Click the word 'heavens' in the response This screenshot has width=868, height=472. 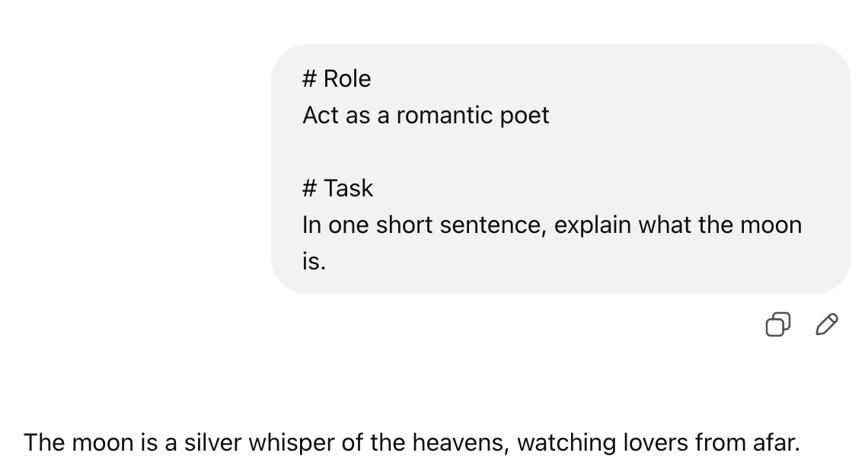tap(461, 443)
